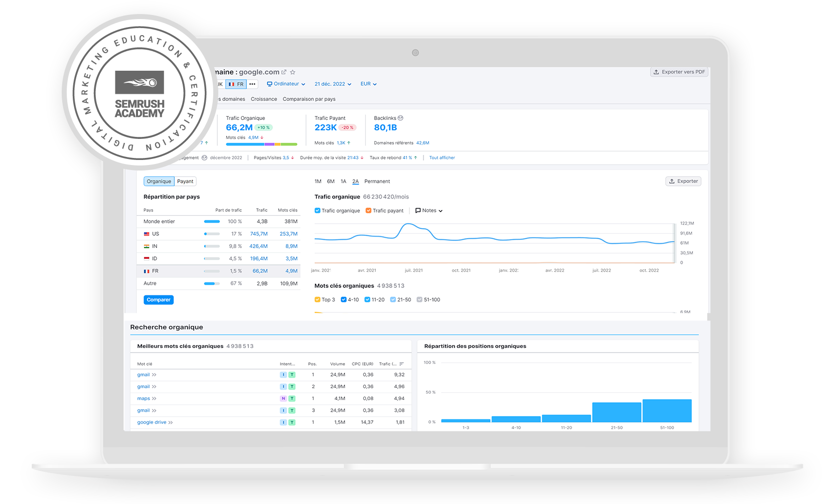The height and width of the screenshot is (504, 840).
Task: Toggle the 11-20 positions checkbox
Action: click(x=367, y=300)
